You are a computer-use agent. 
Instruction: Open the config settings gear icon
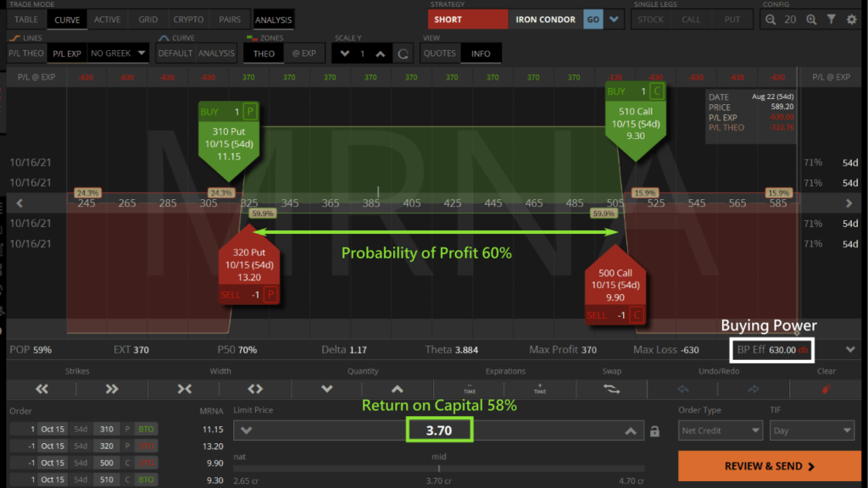(x=851, y=19)
